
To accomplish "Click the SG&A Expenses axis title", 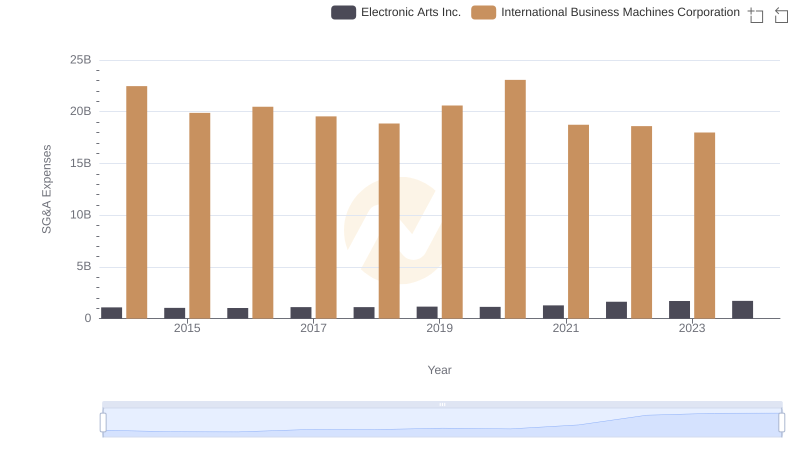I will (46, 189).
